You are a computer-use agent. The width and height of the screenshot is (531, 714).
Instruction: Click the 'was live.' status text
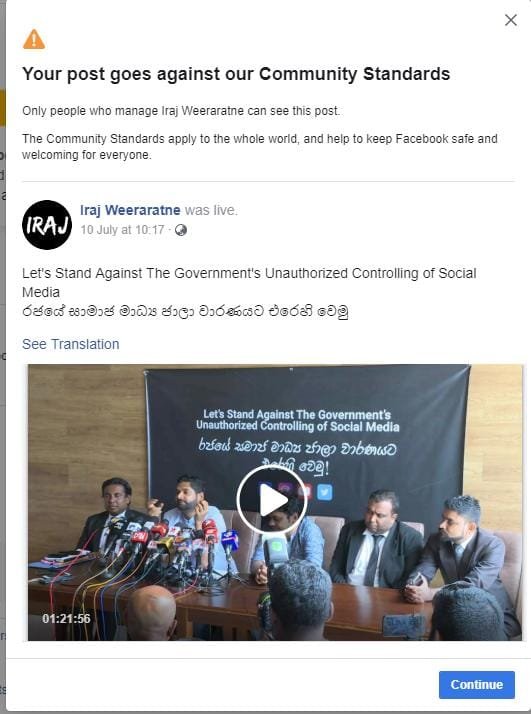pyautogui.click(x=211, y=210)
